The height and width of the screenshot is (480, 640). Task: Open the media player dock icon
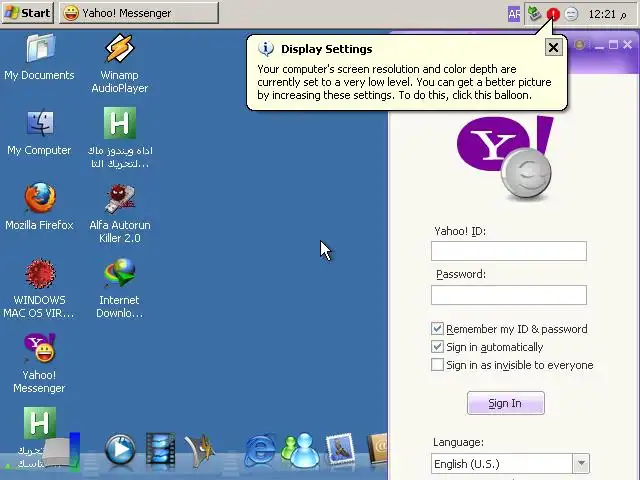[120, 449]
